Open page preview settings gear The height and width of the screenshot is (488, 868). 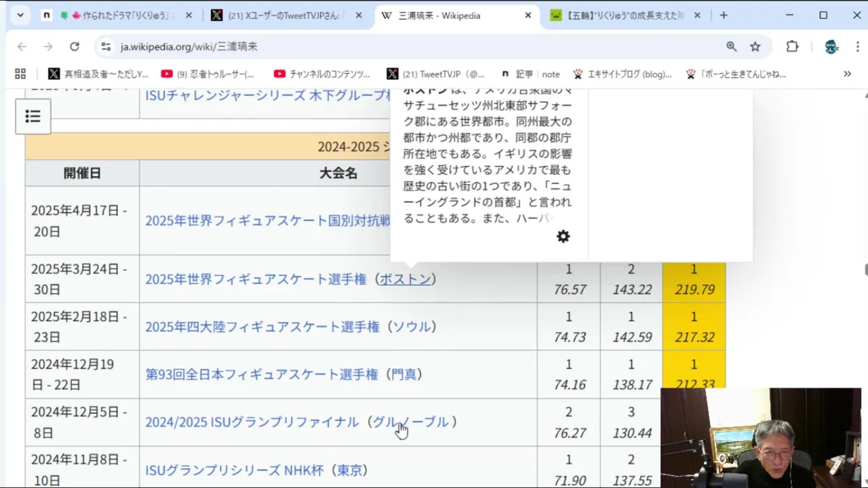[x=563, y=237]
